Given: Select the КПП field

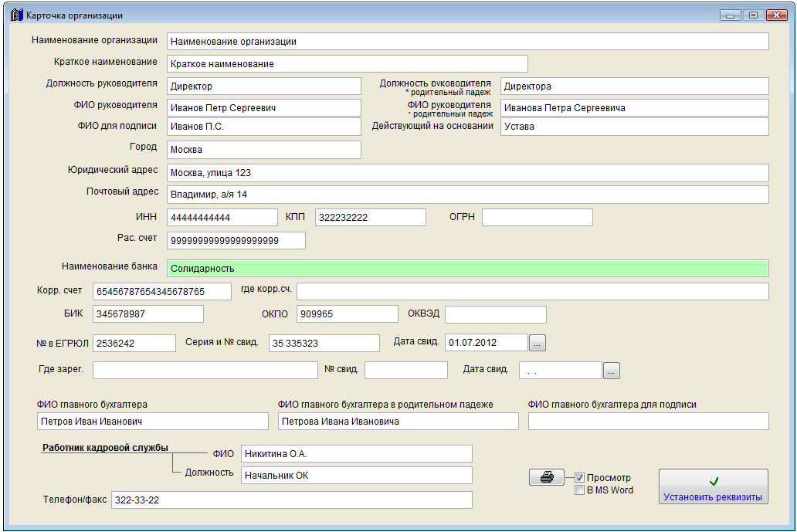Looking at the screenshot, I should pyautogui.click(x=370, y=218).
